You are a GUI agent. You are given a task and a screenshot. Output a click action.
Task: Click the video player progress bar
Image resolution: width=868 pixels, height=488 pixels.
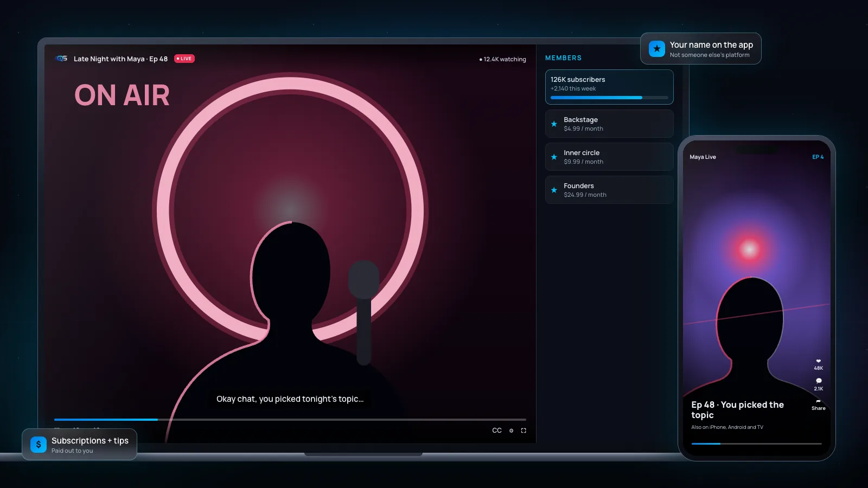pos(290,419)
